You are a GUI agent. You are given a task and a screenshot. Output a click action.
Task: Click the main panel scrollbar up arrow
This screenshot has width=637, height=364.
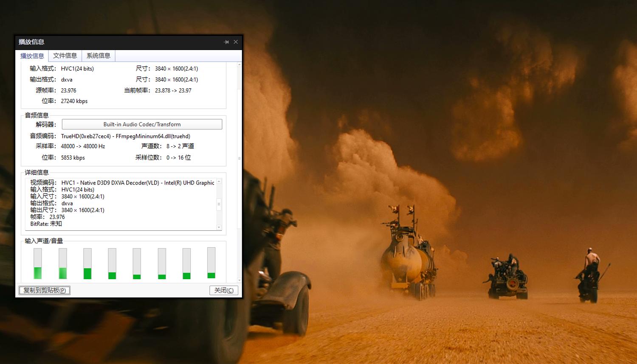(240, 65)
